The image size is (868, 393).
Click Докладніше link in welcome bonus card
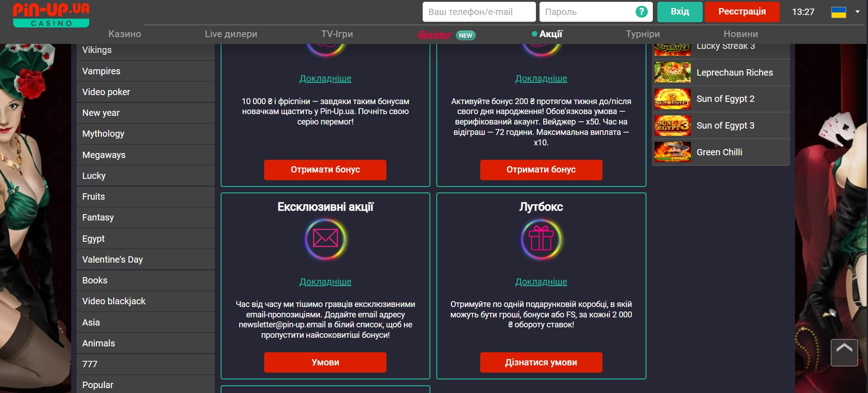(325, 78)
